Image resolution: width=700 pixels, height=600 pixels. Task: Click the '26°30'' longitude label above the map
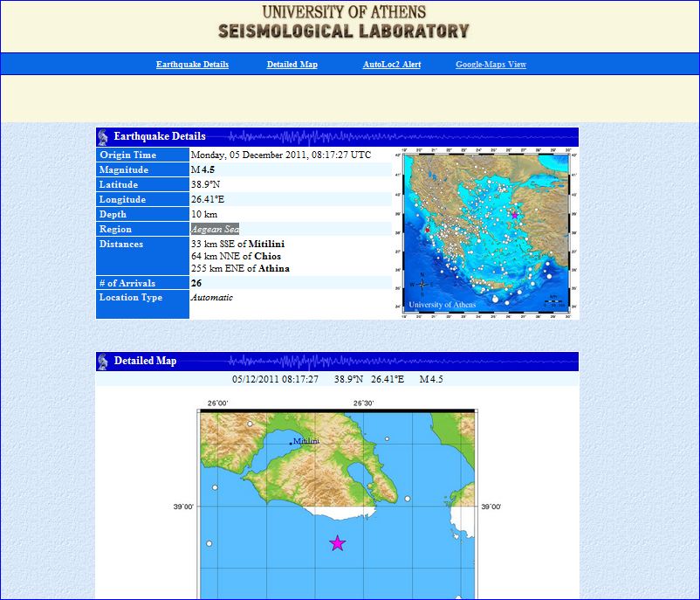pos(363,403)
